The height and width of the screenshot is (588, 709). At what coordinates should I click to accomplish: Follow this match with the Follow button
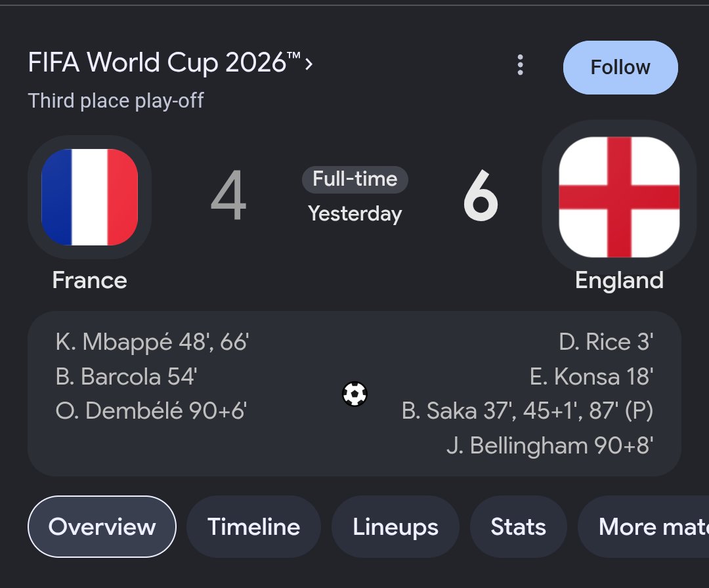(620, 68)
